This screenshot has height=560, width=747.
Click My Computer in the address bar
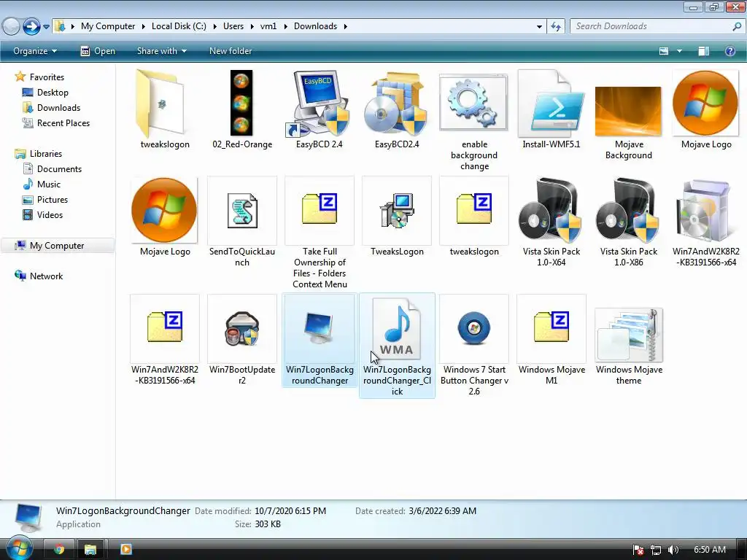coord(108,26)
